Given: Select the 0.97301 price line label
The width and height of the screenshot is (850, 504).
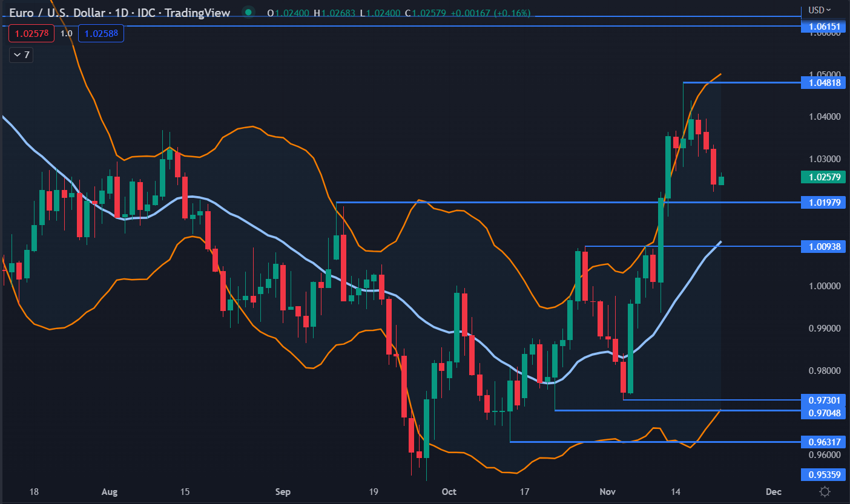Looking at the screenshot, I should (823, 400).
